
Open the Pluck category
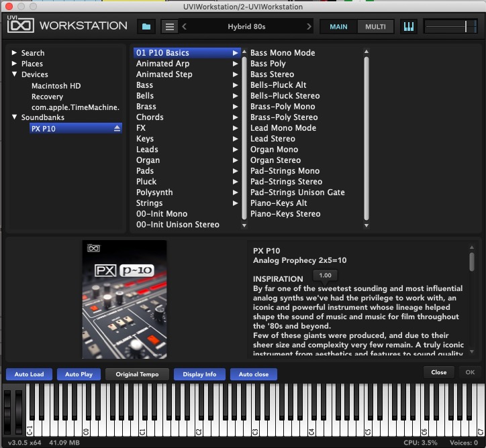pos(187,182)
